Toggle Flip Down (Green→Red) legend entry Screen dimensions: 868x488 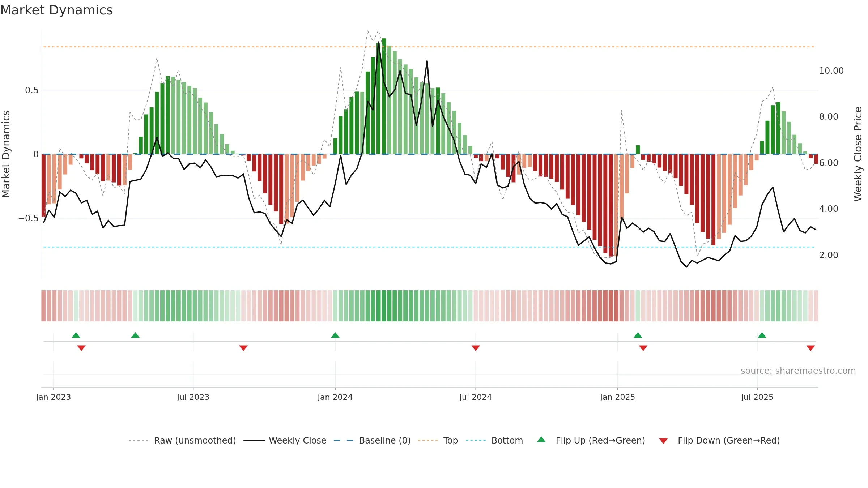coord(719,440)
